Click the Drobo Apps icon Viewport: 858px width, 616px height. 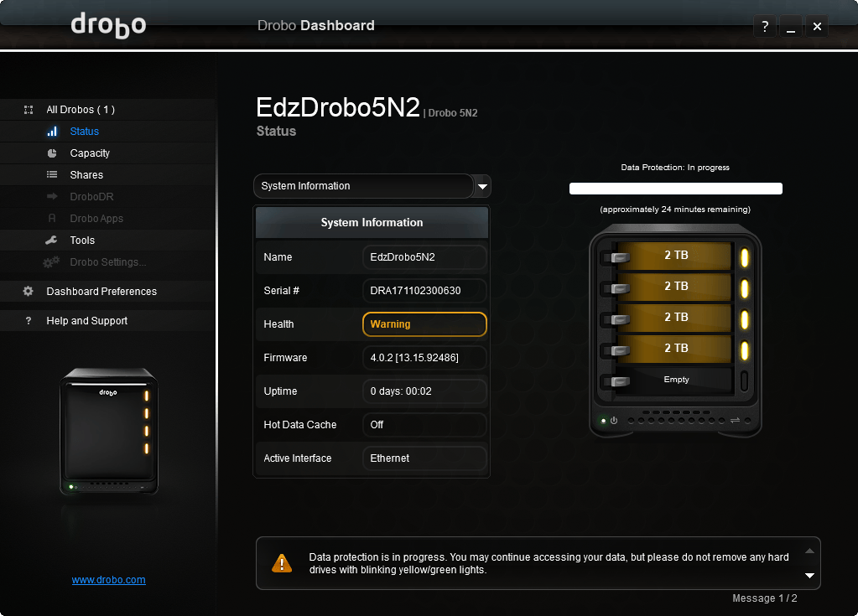(x=52, y=218)
